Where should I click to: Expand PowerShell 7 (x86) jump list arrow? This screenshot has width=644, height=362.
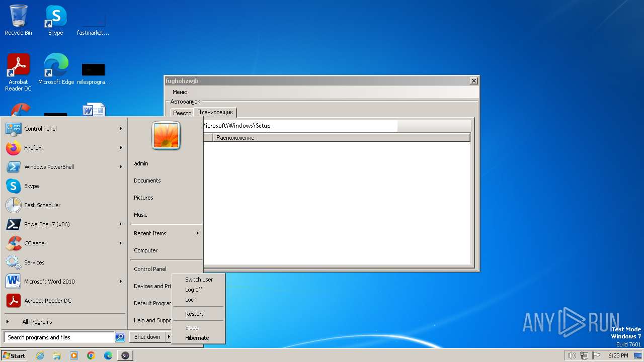(x=121, y=224)
